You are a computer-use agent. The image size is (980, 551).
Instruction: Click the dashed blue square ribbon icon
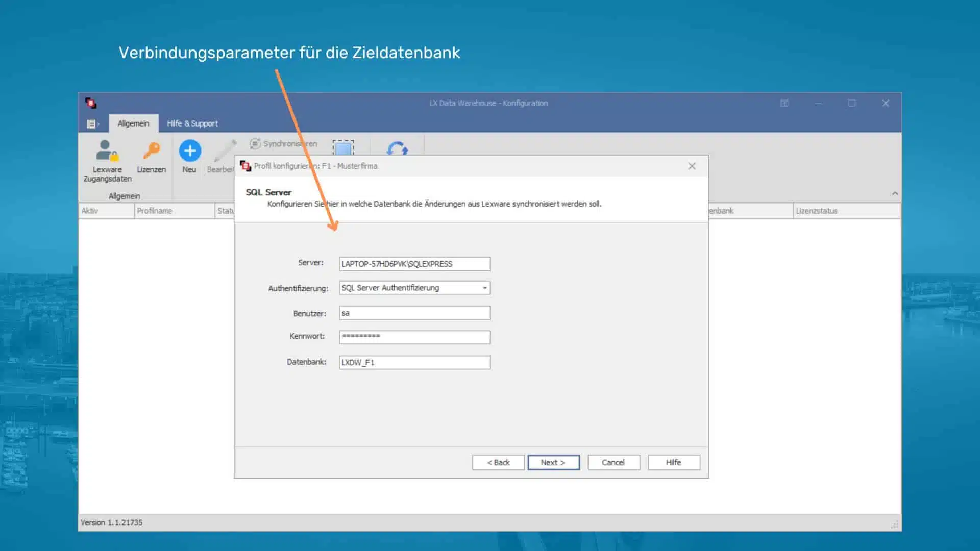coord(343,148)
